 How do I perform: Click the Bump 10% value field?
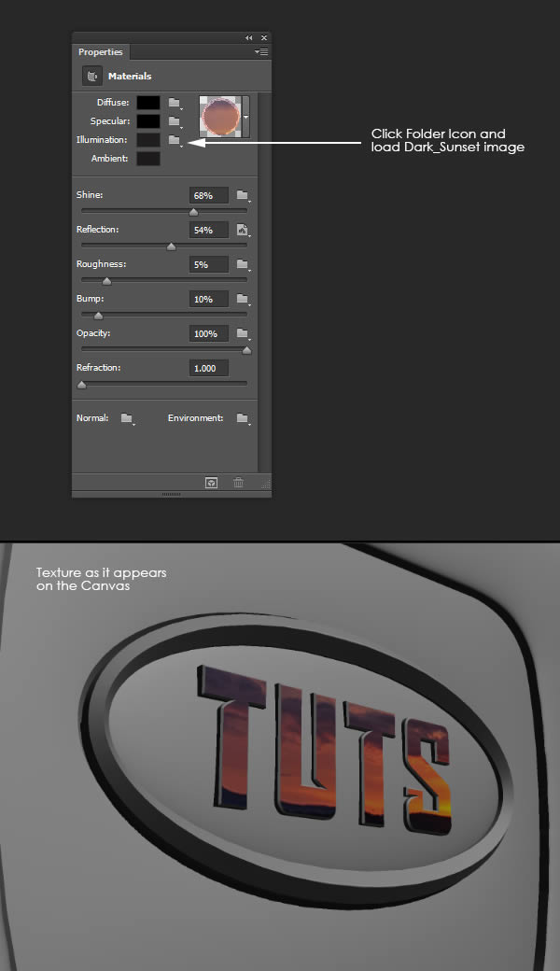(x=208, y=299)
